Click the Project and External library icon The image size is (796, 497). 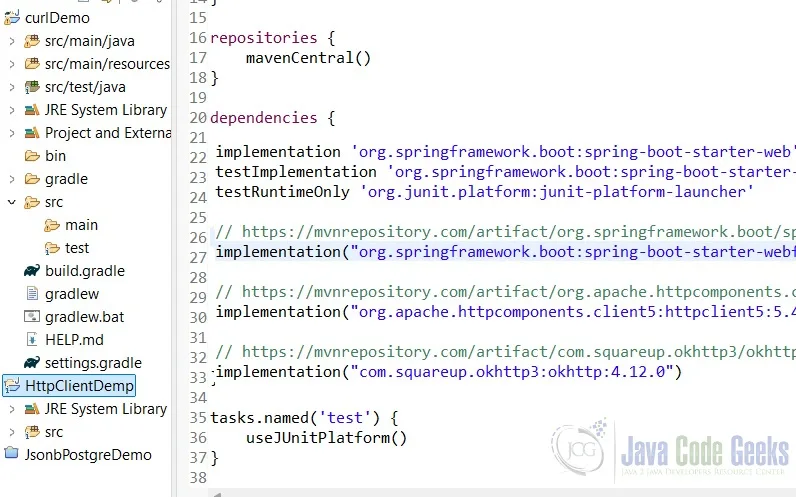[x=32, y=133]
